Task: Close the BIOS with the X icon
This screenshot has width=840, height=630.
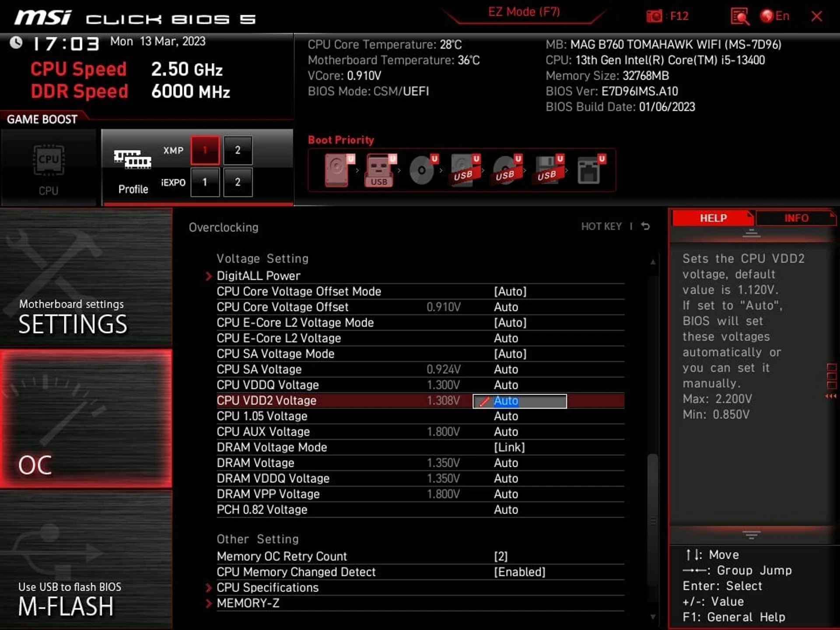Action: click(x=816, y=17)
